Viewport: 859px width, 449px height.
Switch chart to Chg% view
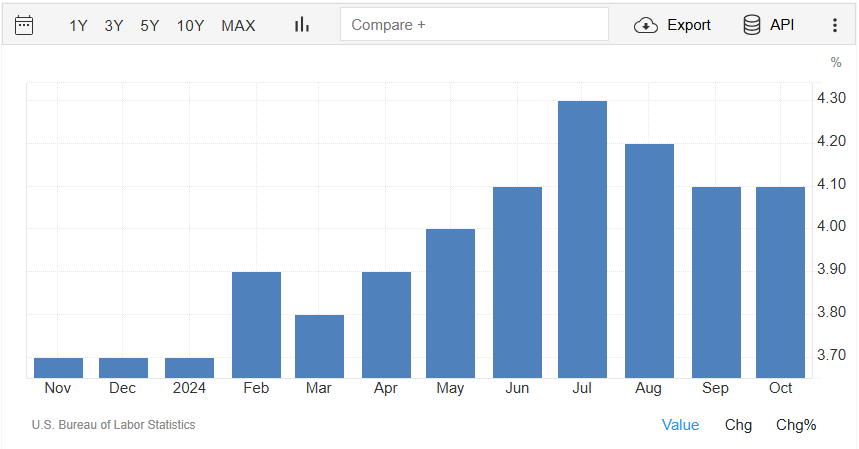[796, 425]
